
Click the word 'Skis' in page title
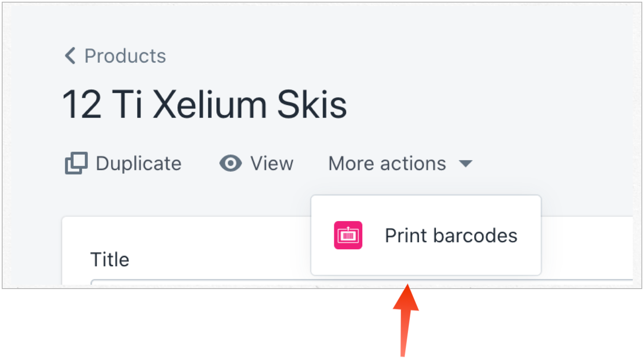click(x=312, y=104)
